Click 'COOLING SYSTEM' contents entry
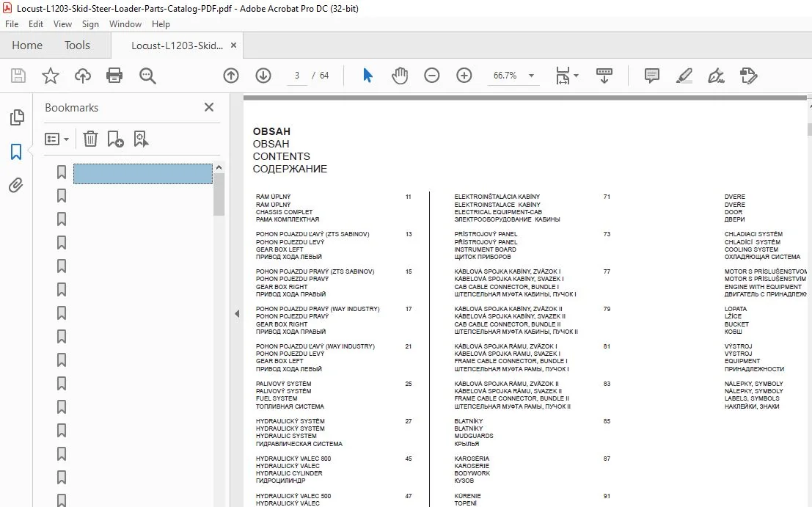812x507 pixels. (x=751, y=249)
